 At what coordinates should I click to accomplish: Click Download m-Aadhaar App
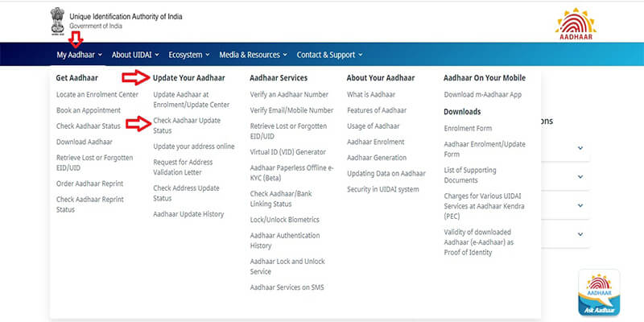tap(482, 94)
